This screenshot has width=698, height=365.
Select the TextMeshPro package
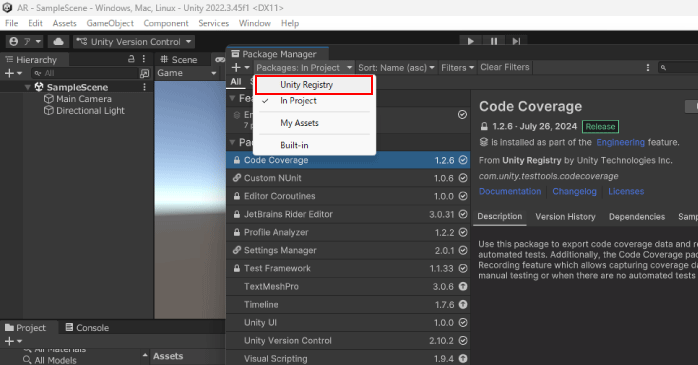(348, 287)
